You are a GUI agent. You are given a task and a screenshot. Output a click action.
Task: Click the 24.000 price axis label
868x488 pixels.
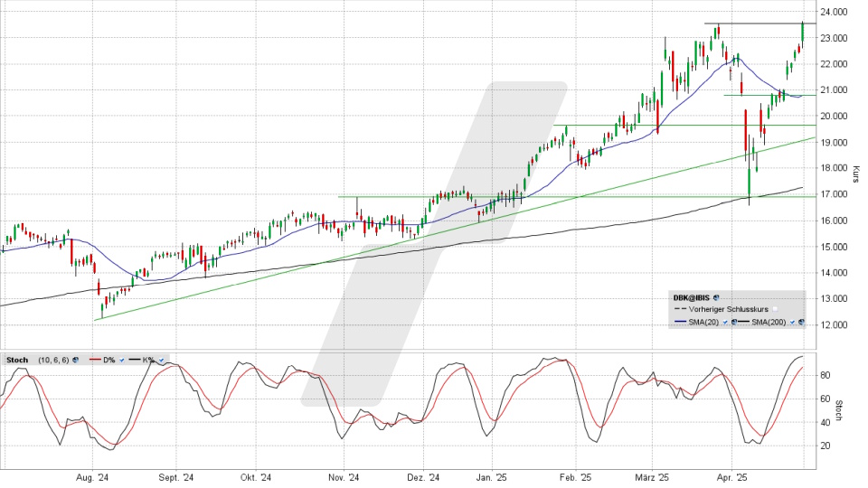click(835, 12)
